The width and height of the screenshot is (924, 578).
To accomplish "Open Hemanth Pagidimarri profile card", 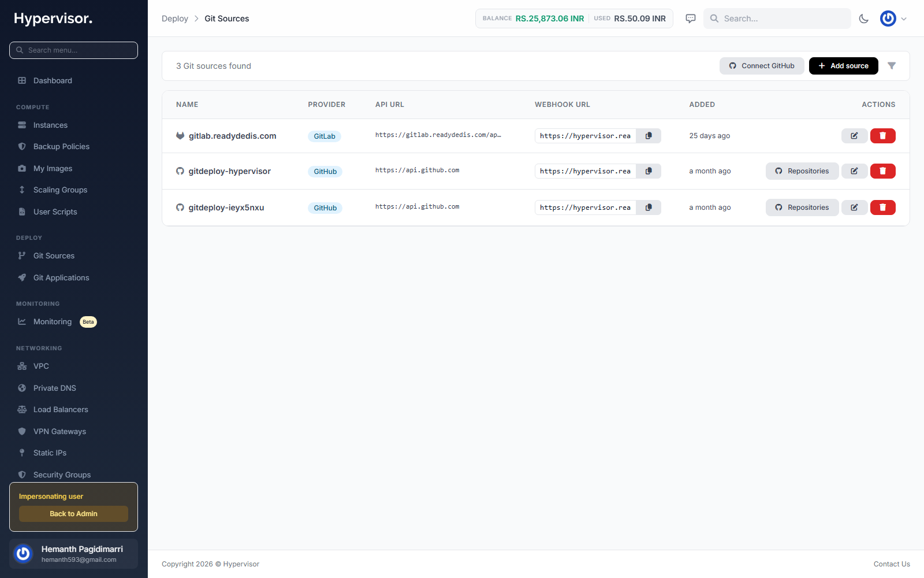I will point(73,554).
